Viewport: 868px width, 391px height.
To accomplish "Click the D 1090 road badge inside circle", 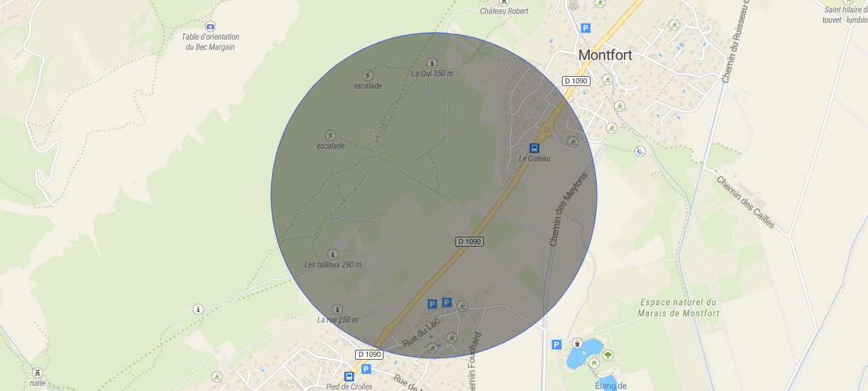I will 470,242.
